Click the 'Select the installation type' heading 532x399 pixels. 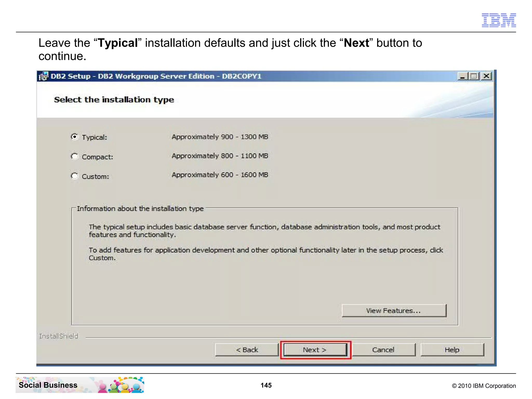tap(114, 100)
